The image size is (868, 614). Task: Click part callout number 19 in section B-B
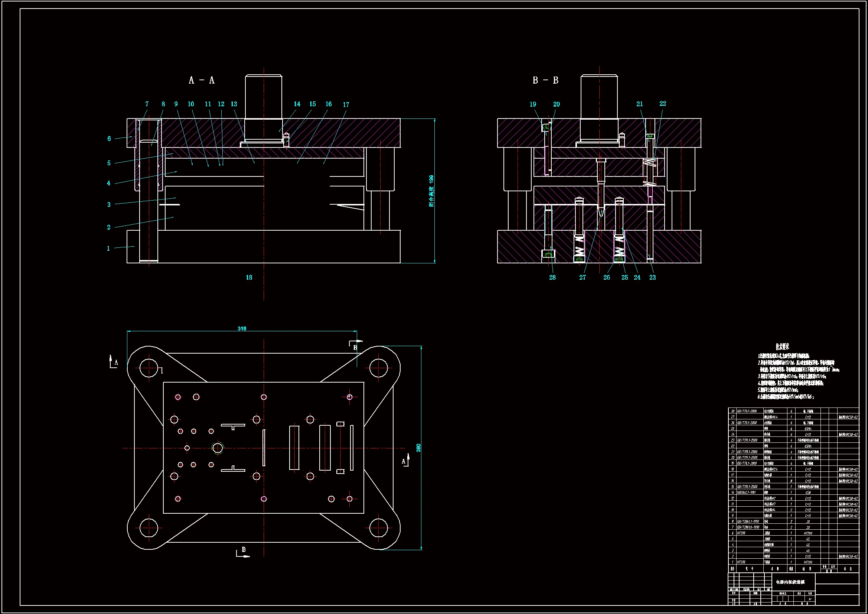(533, 104)
